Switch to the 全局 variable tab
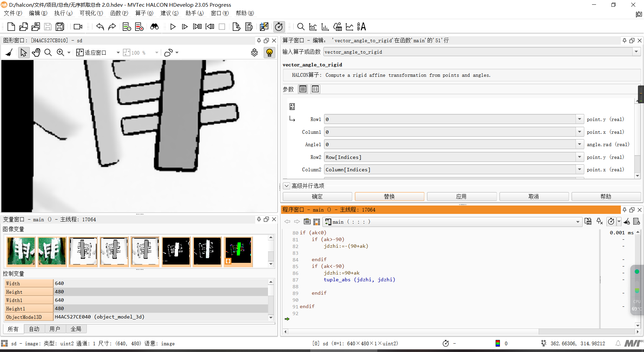Screen dimensions: 644x352 click(x=76, y=329)
